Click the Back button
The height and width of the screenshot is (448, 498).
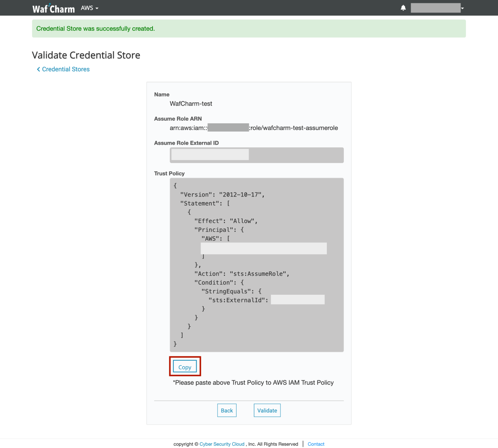[x=227, y=410]
